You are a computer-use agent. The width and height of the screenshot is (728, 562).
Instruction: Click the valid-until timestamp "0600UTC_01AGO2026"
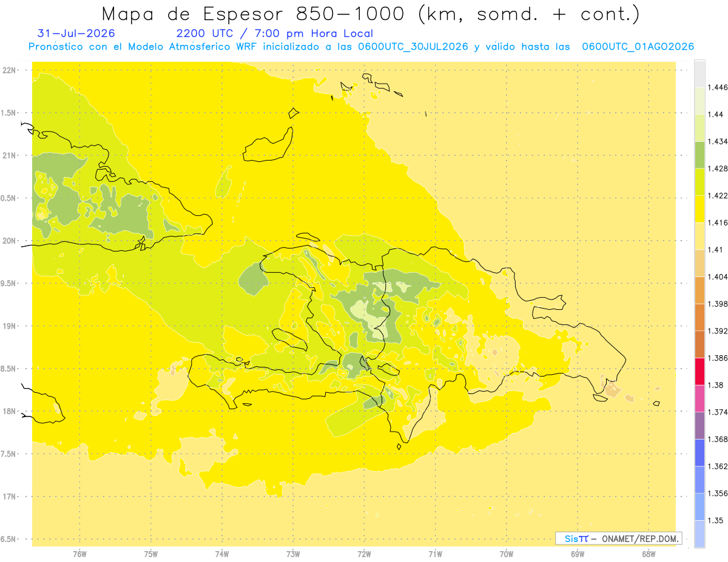[638, 47]
